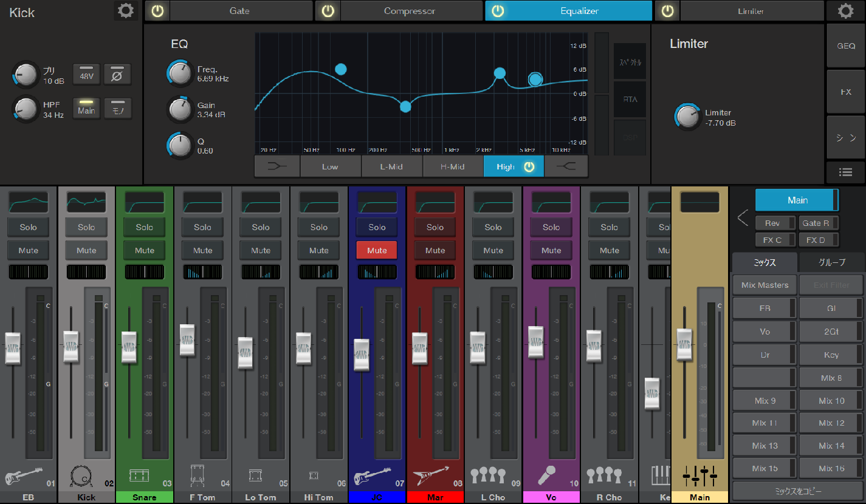Select the Rev FX mix
Viewport: 866px width, 504px height.
click(x=775, y=223)
